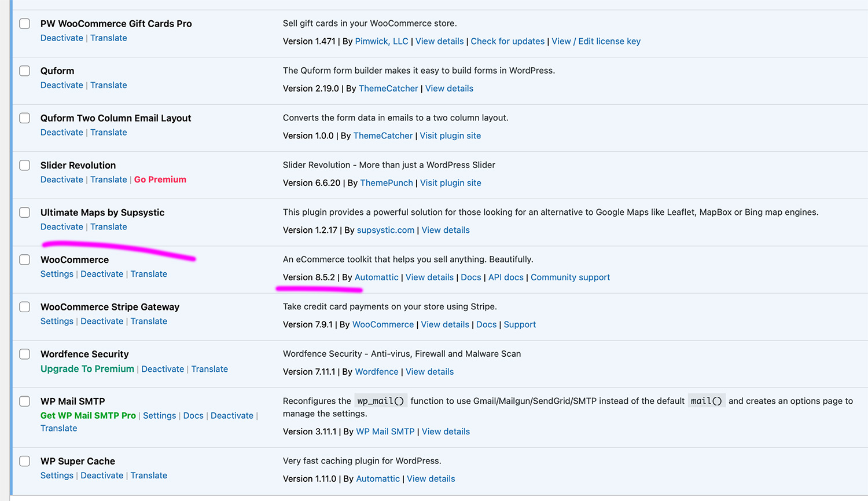Screen dimensions: 868x501
Task: Open WP Super Cache Settings link
Action: point(57,476)
